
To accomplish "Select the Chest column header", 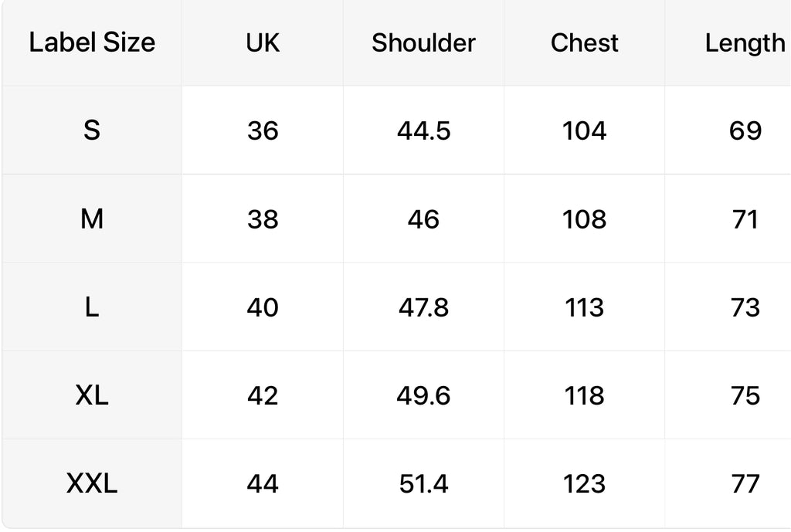I will tap(584, 43).
